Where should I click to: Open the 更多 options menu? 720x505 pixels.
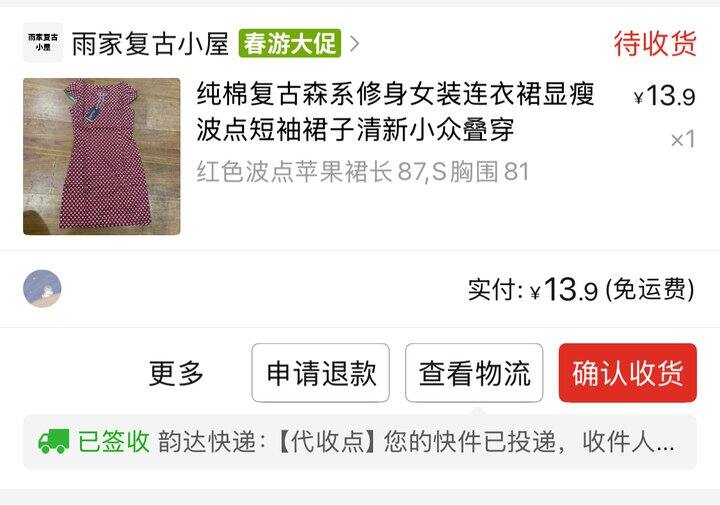176,373
